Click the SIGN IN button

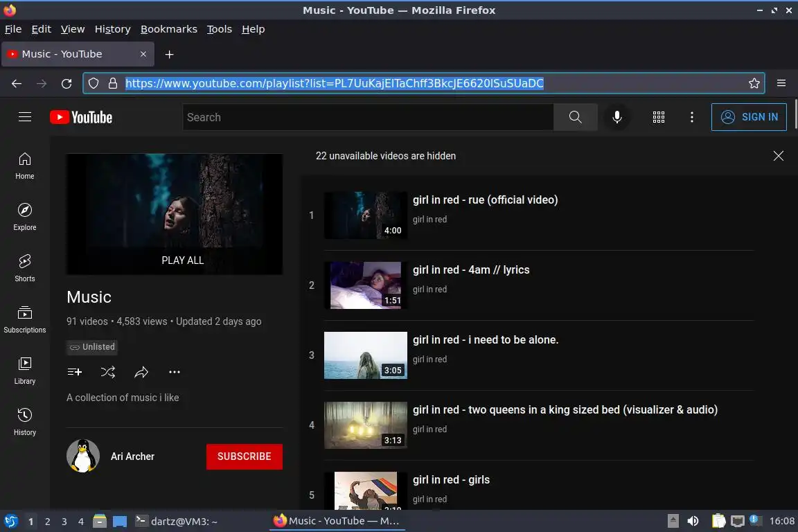(749, 117)
